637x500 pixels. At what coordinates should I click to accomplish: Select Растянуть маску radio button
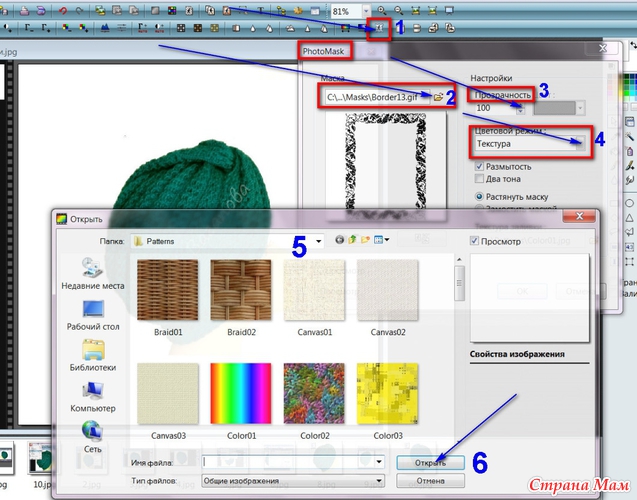click(479, 197)
